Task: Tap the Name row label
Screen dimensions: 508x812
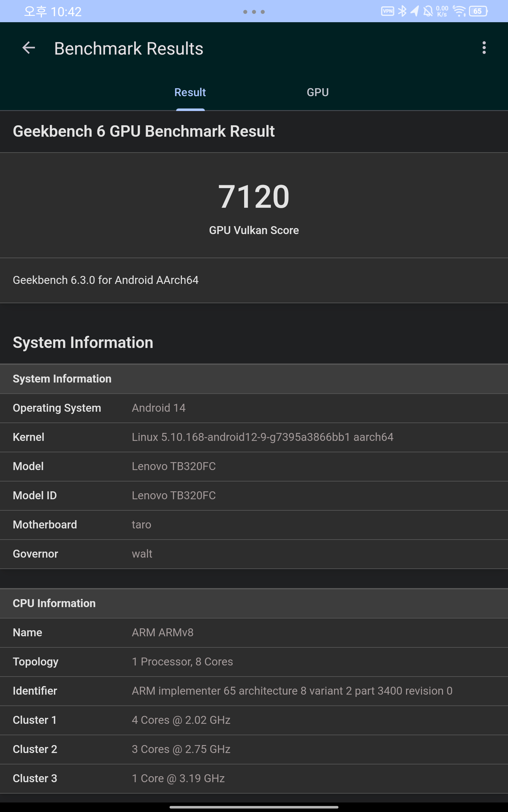Action: [x=28, y=632]
